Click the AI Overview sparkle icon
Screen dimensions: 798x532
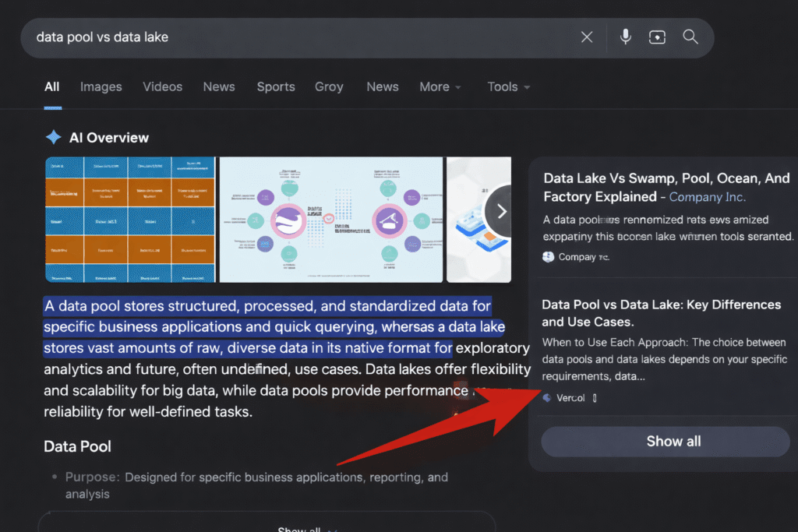point(53,138)
